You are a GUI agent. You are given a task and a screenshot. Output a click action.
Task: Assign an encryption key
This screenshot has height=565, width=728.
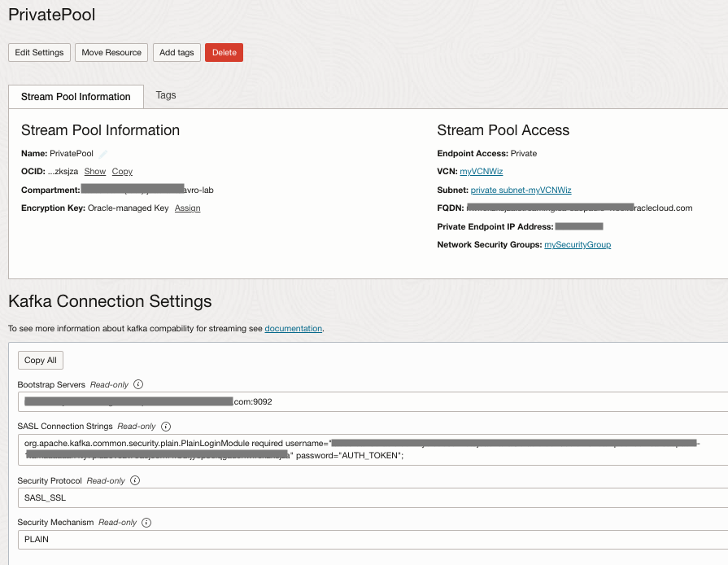pyautogui.click(x=187, y=208)
